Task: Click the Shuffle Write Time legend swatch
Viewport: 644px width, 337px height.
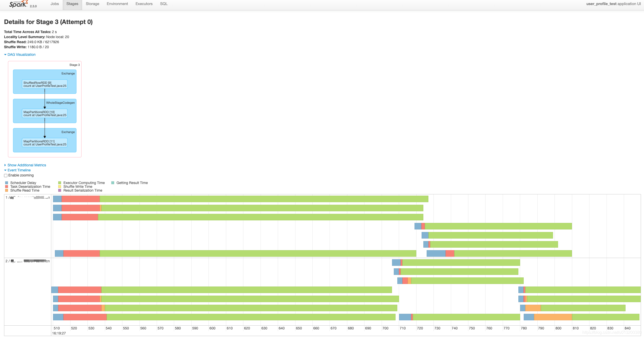Action: pos(60,187)
